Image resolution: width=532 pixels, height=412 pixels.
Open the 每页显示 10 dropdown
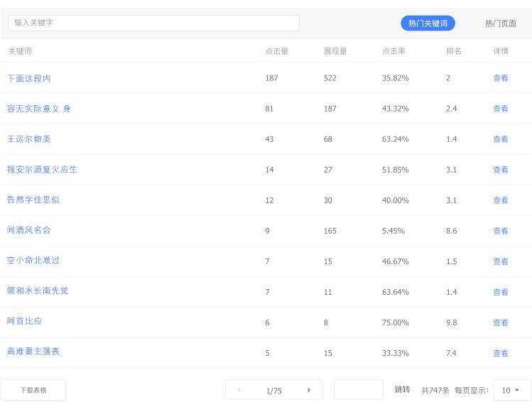point(512,390)
